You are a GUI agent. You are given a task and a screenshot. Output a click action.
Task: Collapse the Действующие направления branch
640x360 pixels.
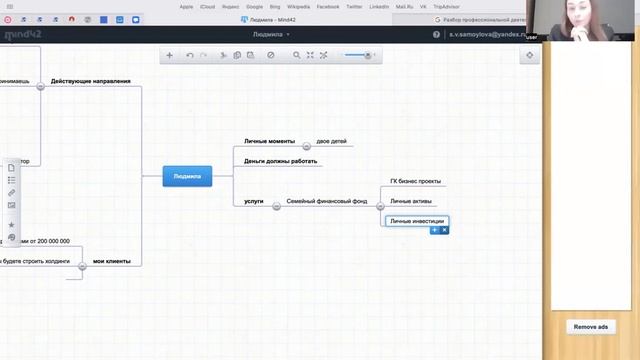(x=40, y=86)
